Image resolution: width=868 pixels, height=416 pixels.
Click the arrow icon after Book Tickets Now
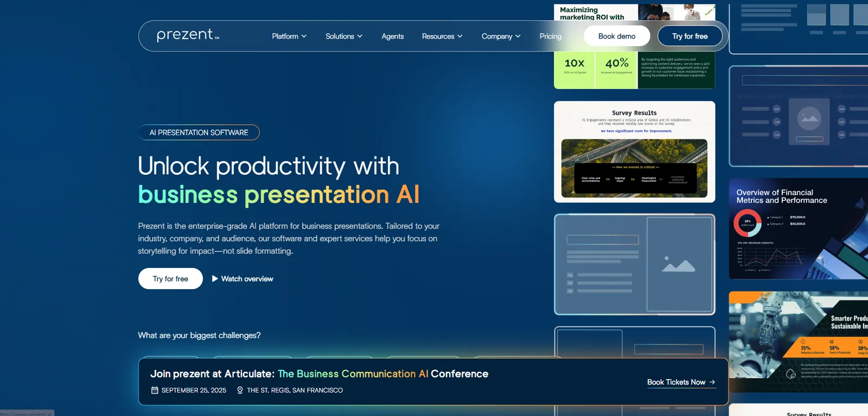click(712, 382)
